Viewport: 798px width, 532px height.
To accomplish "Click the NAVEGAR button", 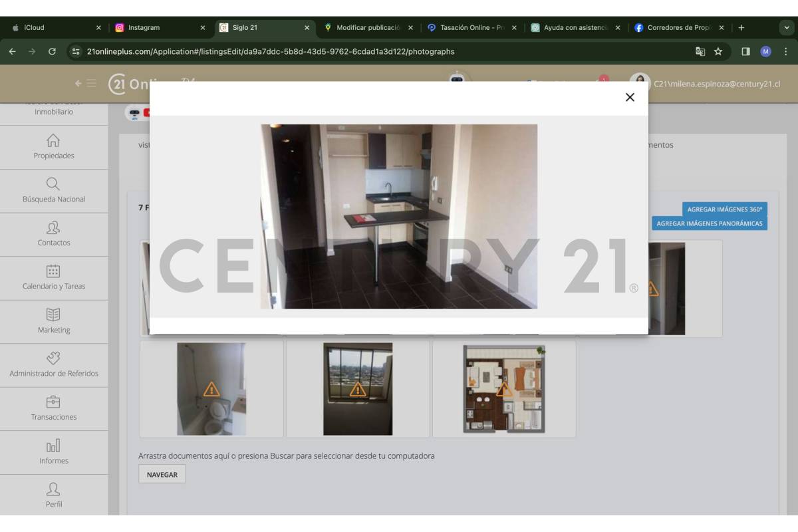I will (x=162, y=475).
